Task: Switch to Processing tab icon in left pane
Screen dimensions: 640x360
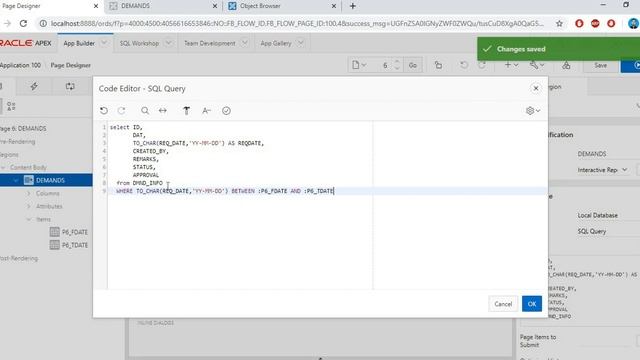Action: (70, 86)
